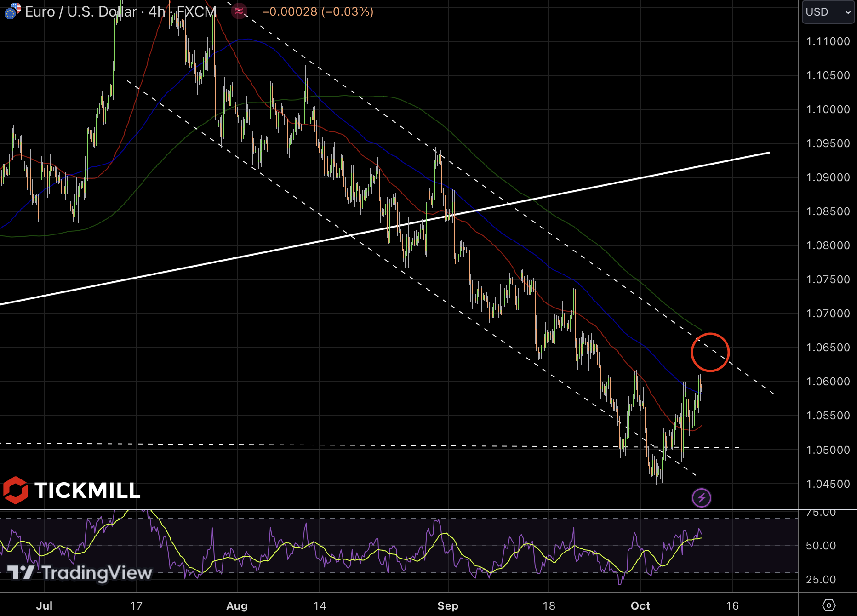Click the 50.00 level label in RSI pane

(x=821, y=546)
